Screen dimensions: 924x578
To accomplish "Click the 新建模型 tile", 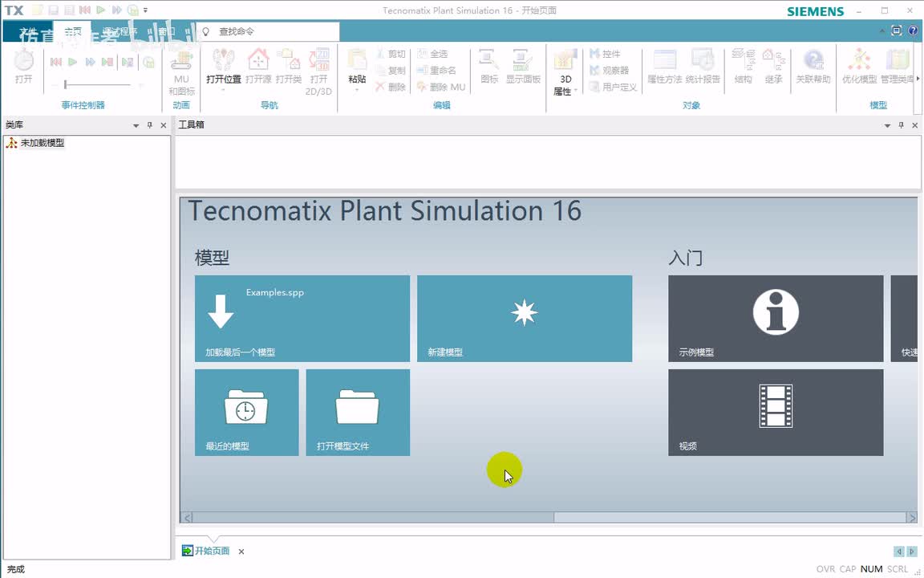I will click(525, 319).
